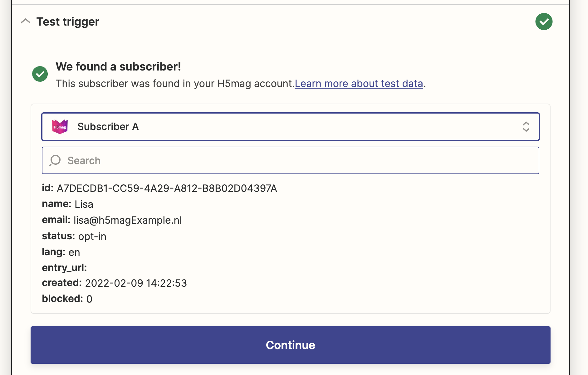Select the status opt-in row
The image size is (588, 375).
point(74,236)
